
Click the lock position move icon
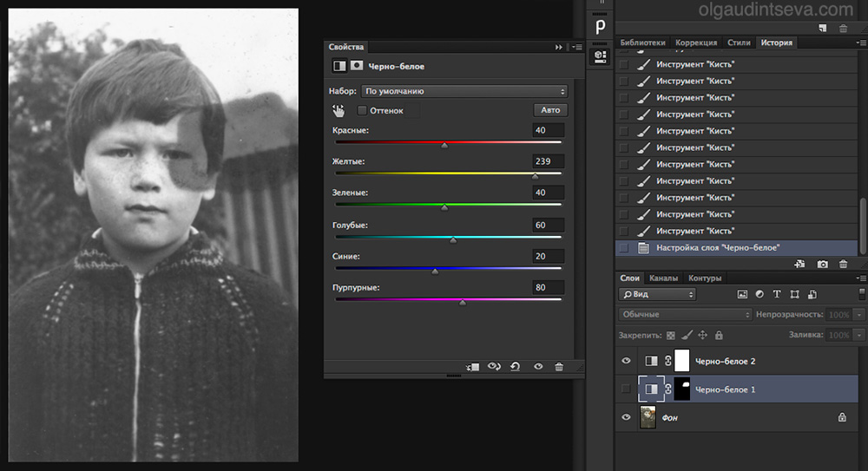pos(702,335)
